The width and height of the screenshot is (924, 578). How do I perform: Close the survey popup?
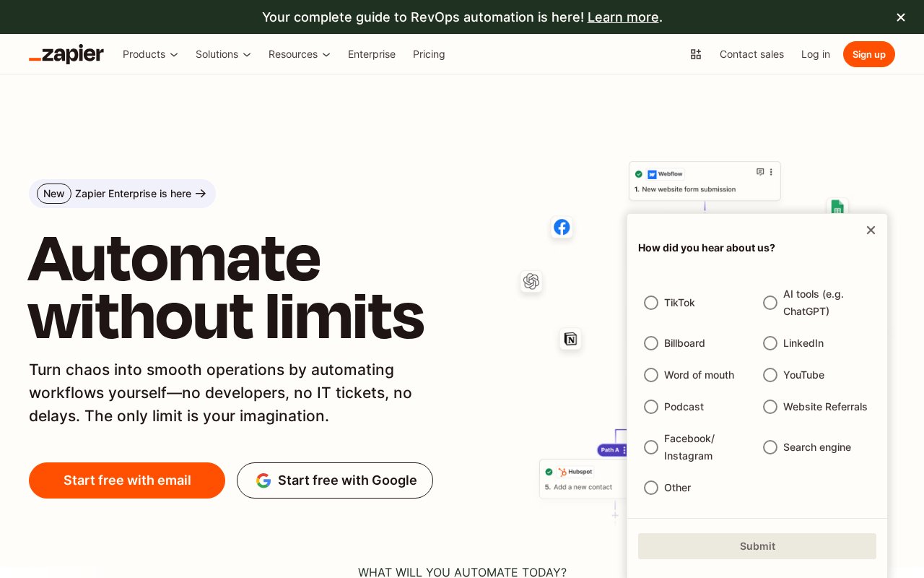coord(871,230)
